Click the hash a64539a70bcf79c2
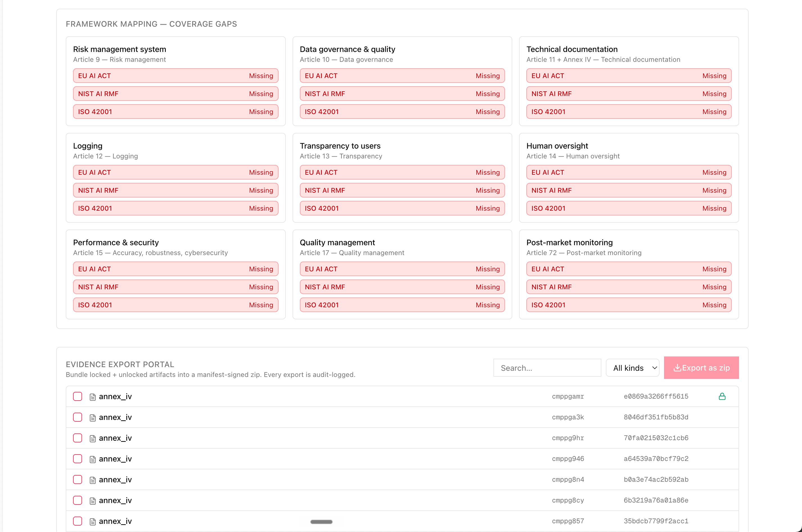The height and width of the screenshot is (532, 802). tap(656, 459)
